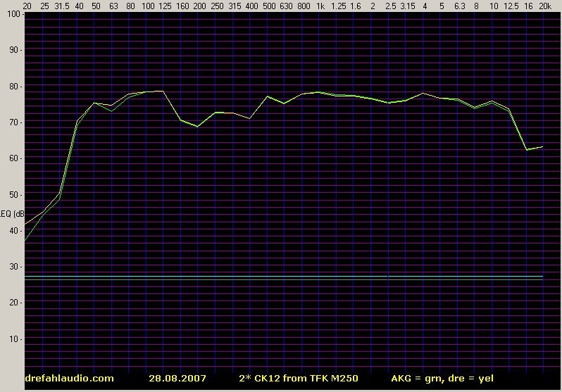
Task: Select the 12.5 frequency band label
Action: 511,6
